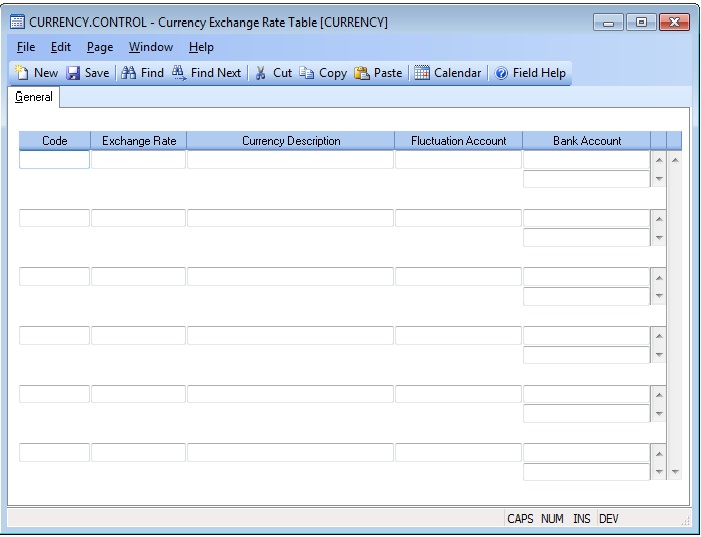Click the window title bar application icon

click(17, 22)
